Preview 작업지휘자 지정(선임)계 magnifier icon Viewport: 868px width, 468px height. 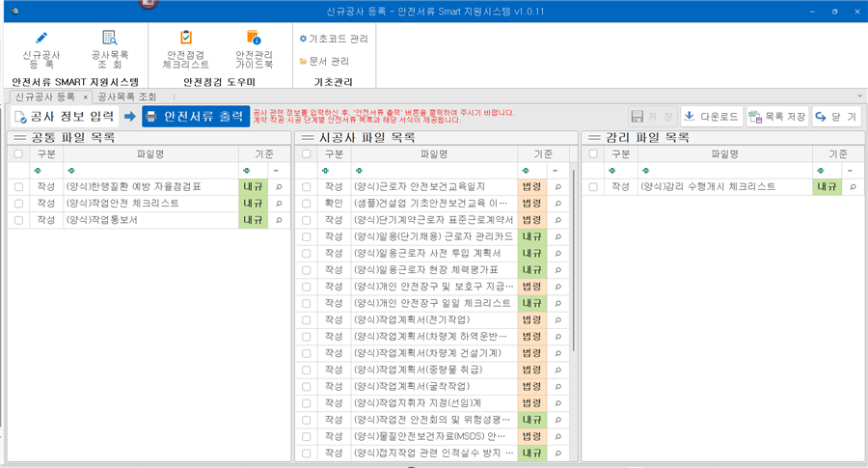pyautogui.click(x=558, y=403)
